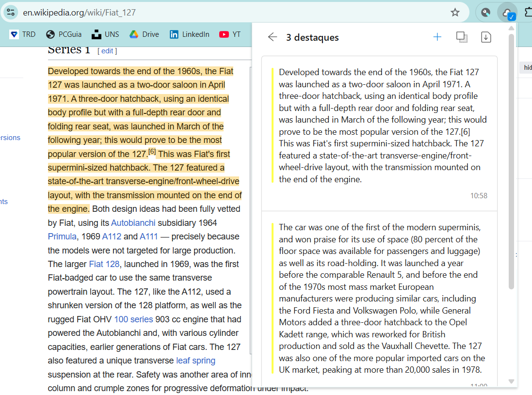Follow the Autobianchi link
The image size is (532, 395).
pos(133,223)
